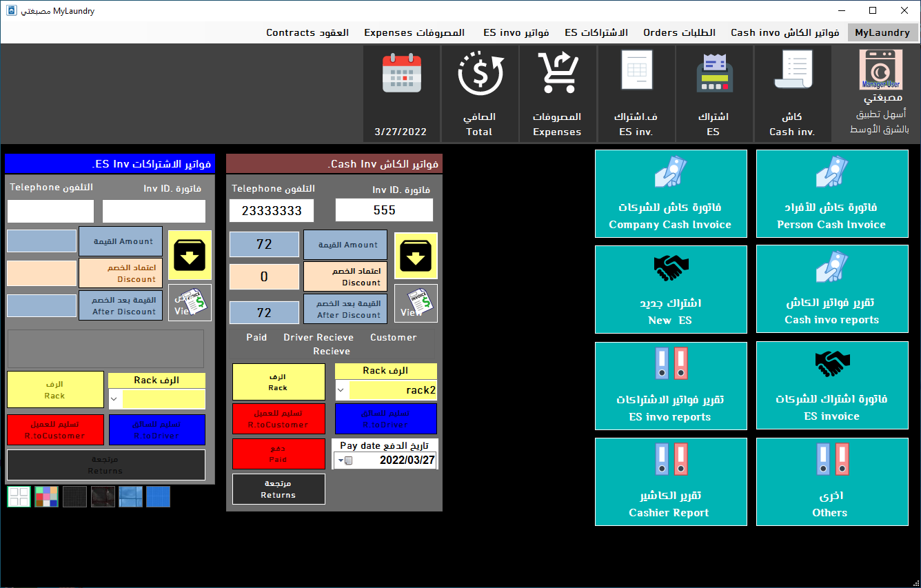Image resolution: width=921 pixels, height=588 pixels.
Task: Select the multicolor theme swatch
Action: (47, 496)
